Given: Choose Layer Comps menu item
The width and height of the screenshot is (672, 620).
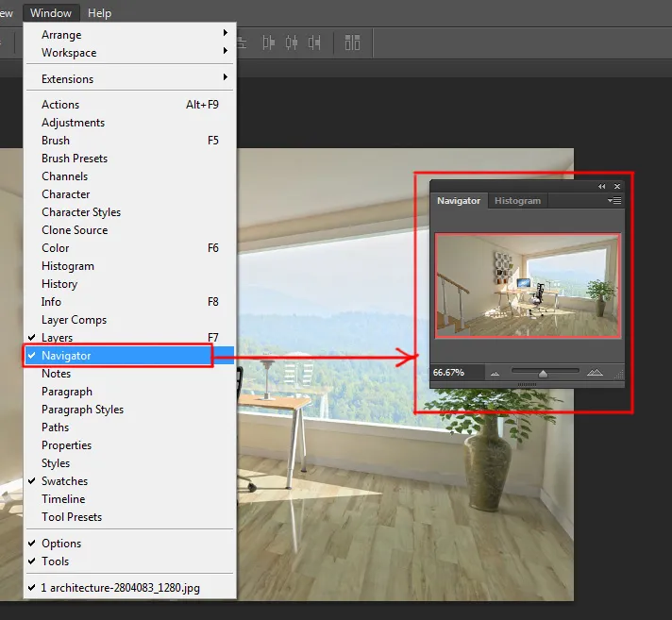Looking at the screenshot, I should 130,320.
